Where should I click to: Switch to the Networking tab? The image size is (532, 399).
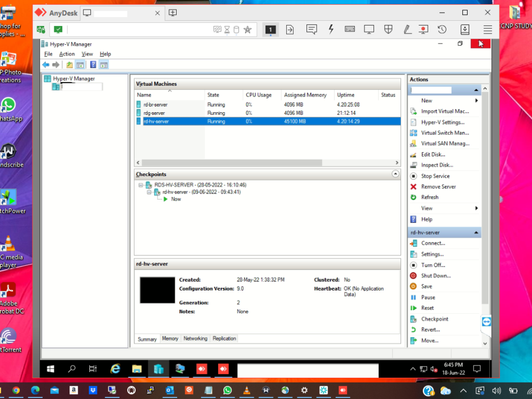195,338
